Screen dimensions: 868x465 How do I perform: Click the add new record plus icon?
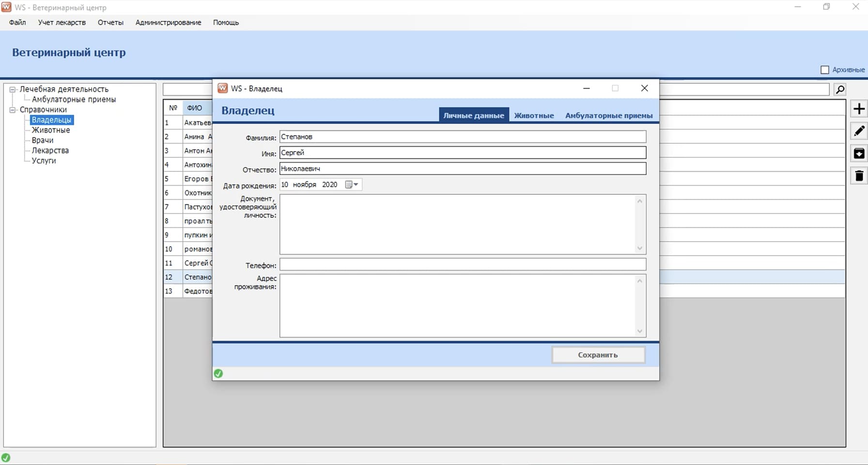click(859, 109)
